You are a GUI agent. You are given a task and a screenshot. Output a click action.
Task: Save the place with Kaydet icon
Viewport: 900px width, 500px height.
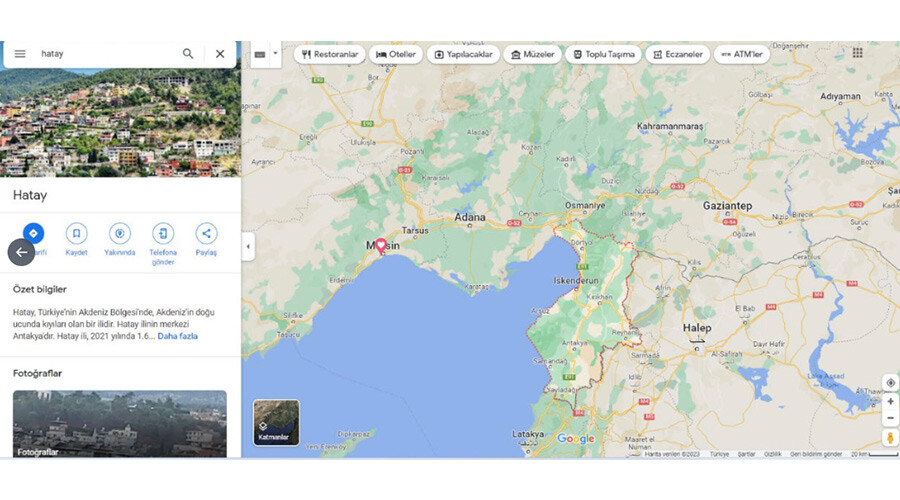(76, 234)
